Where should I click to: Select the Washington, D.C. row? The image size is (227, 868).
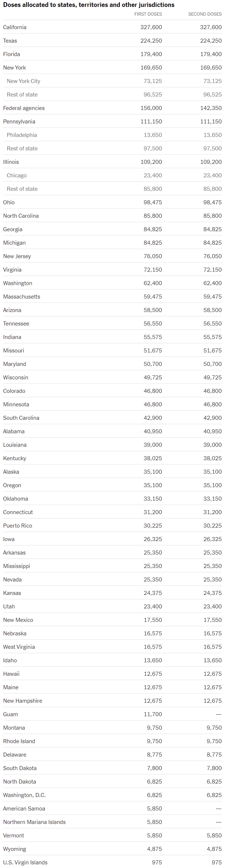point(24,795)
